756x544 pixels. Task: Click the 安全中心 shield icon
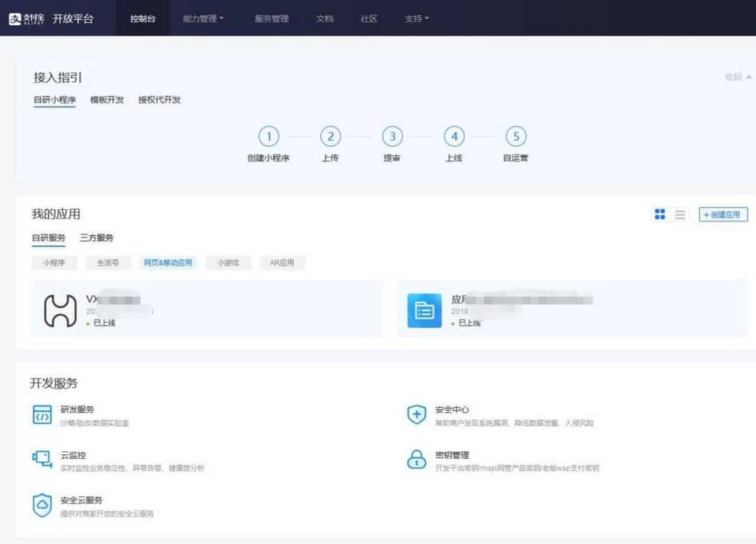[x=416, y=415]
